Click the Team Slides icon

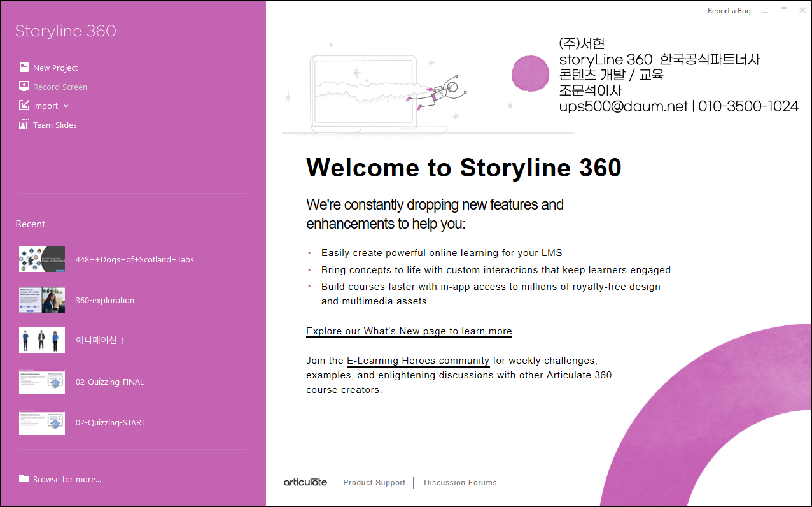(24, 125)
